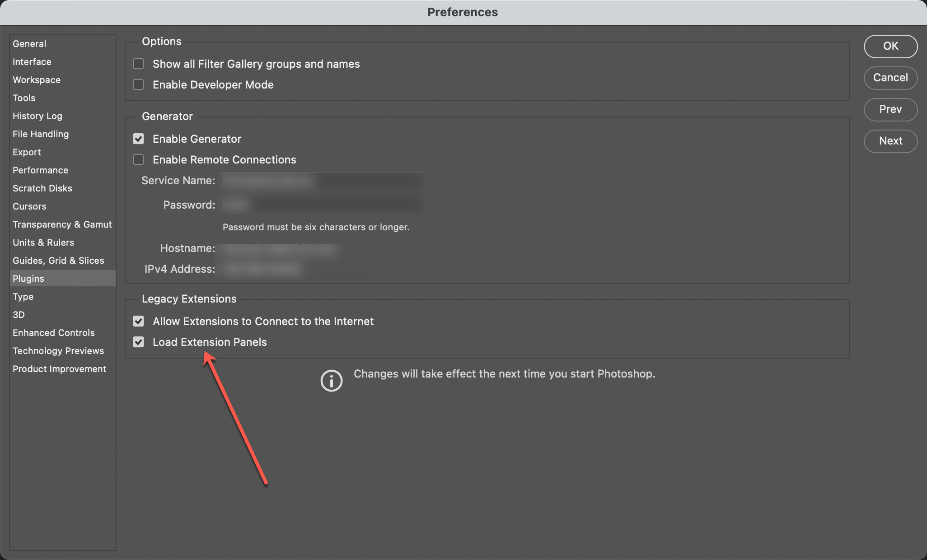Switch to the Interface preferences pane
The image size is (927, 560).
[32, 62]
